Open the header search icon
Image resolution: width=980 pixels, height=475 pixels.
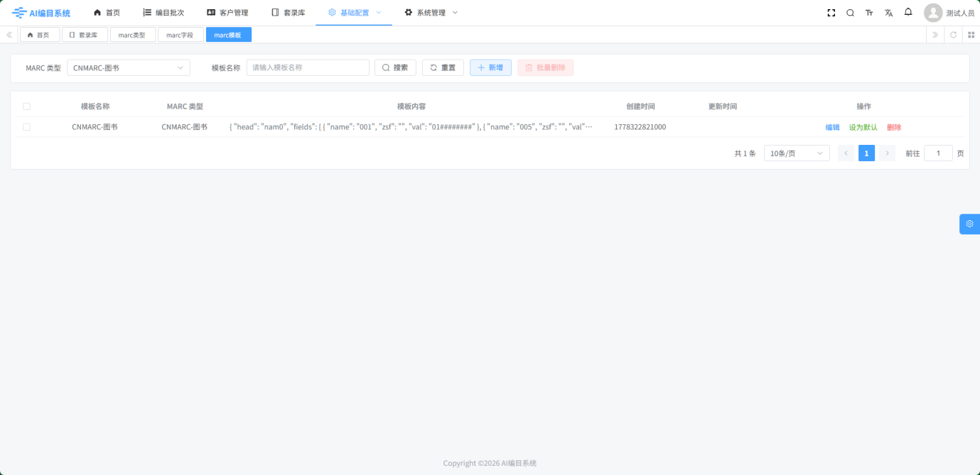point(850,13)
